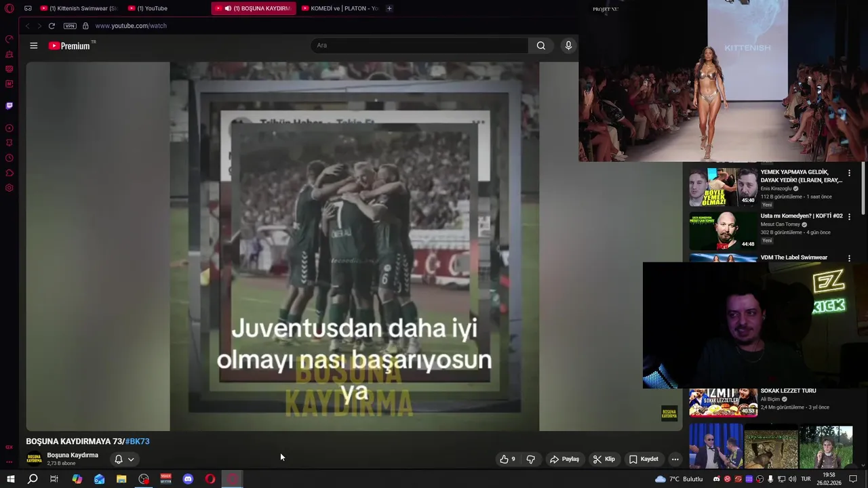Screen dimensions: 868x488
Task: Go back with browser back arrow
Action: coord(27,26)
